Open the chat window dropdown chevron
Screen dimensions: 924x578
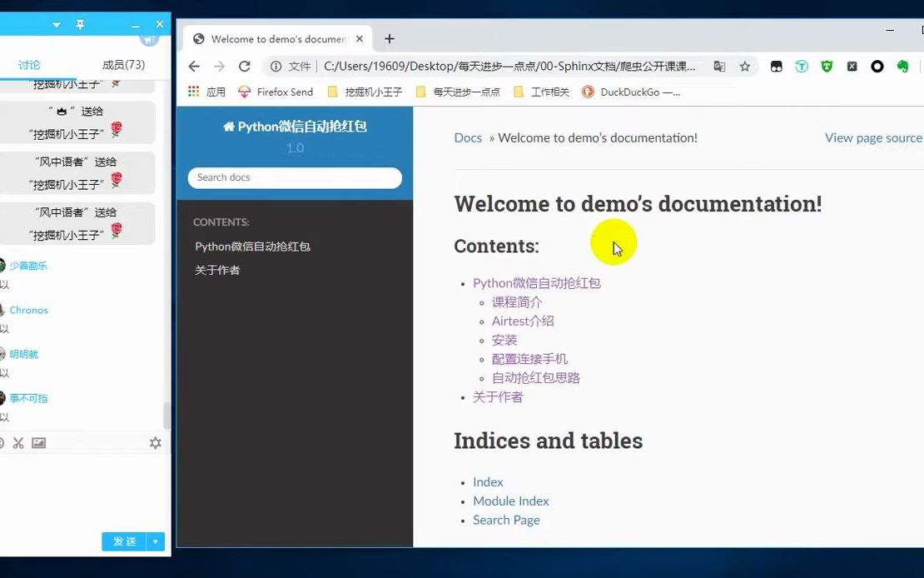tap(55, 24)
